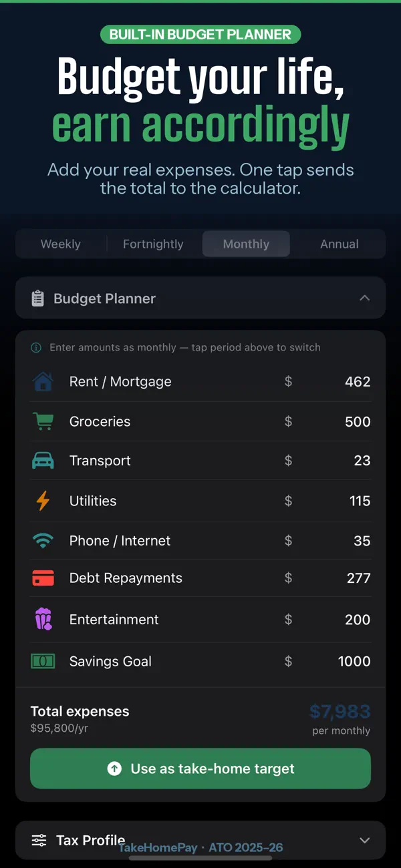Tap the Savings Goal cash icon
This screenshot has width=401, height=868.
click(43, 661)
